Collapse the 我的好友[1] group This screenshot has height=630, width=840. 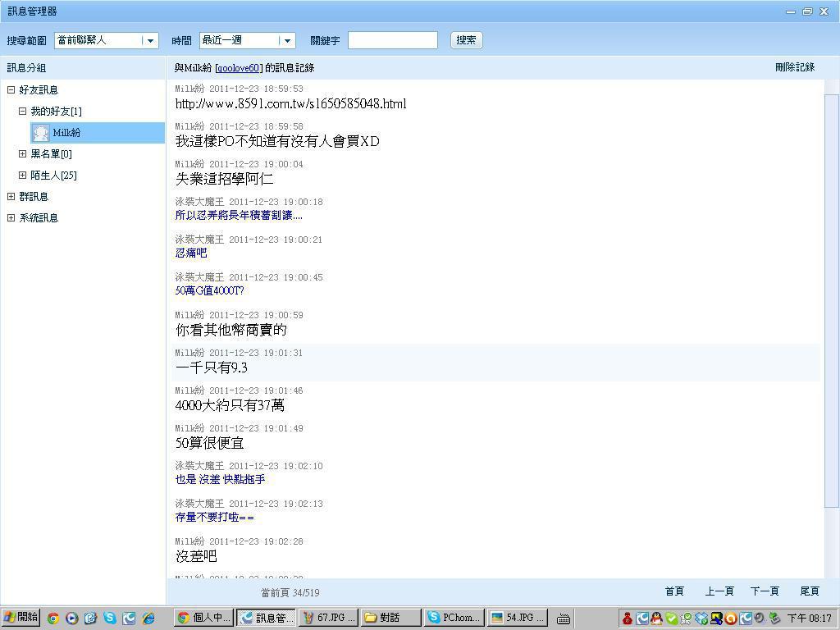[x=22, y=112]
